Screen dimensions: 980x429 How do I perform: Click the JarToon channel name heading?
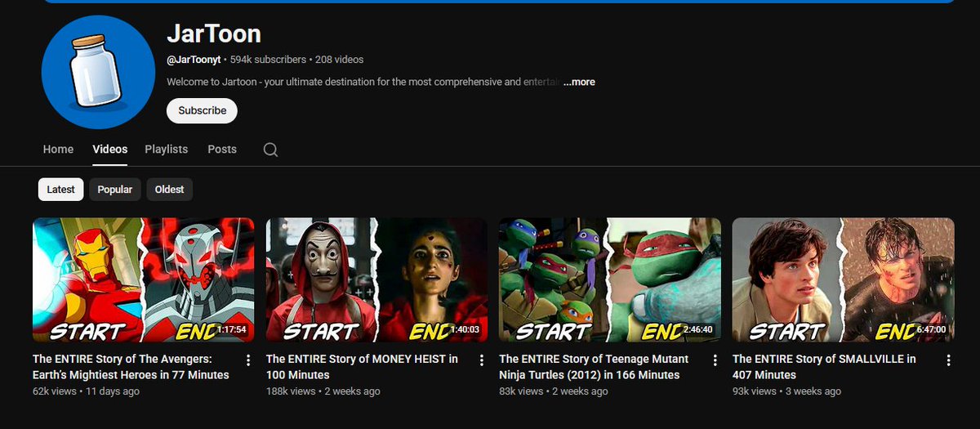point(214,34)
